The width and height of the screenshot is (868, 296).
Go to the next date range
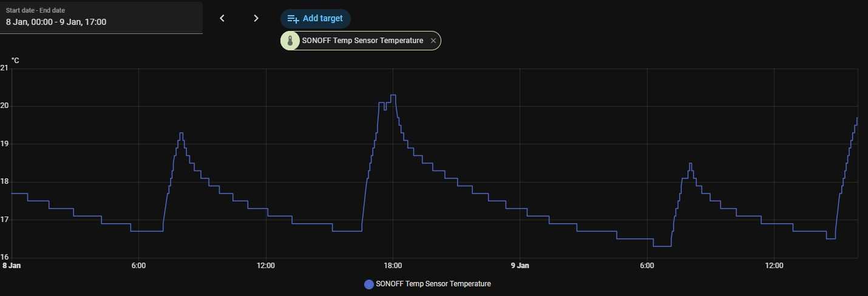pos(256,18)
